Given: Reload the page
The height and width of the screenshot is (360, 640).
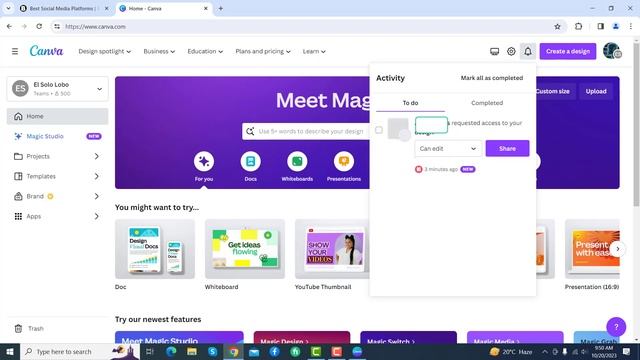Looking at the screenshot, I should (x=39, y=27).
